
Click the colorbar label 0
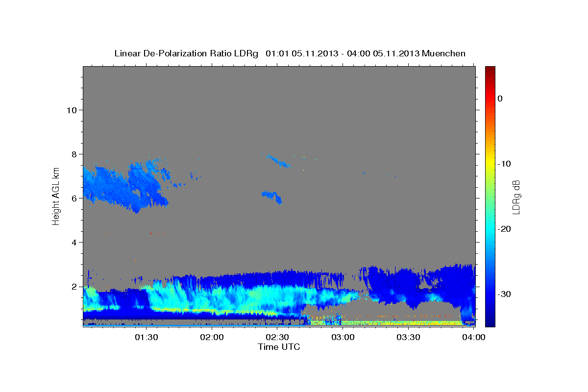pos(500,98)
